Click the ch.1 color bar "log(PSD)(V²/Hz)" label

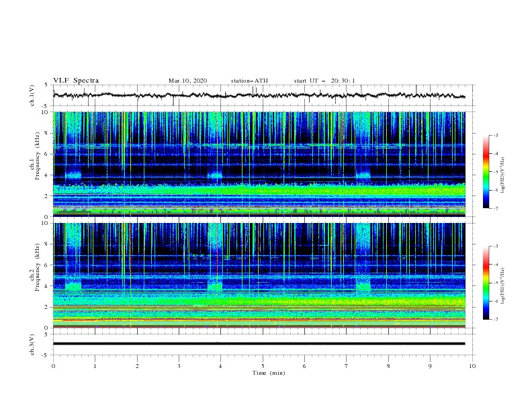[503, 175]
